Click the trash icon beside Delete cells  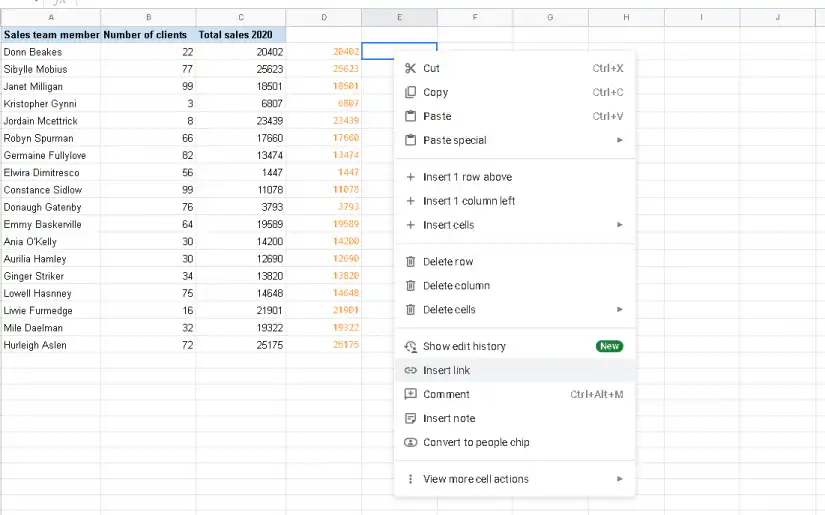tap(410, 310)
